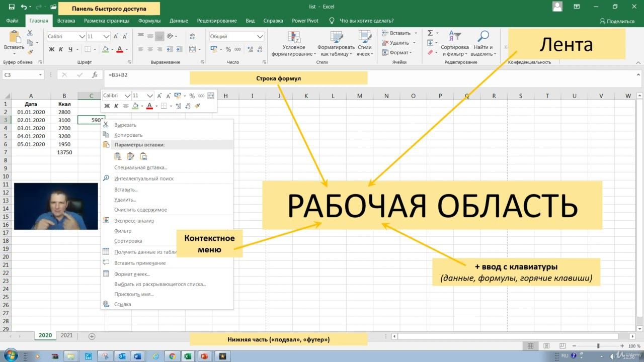This screenshot has width=644, height=362.
Task: Decrease font size with the ribbon's smaller A
Action: point(125,36)
